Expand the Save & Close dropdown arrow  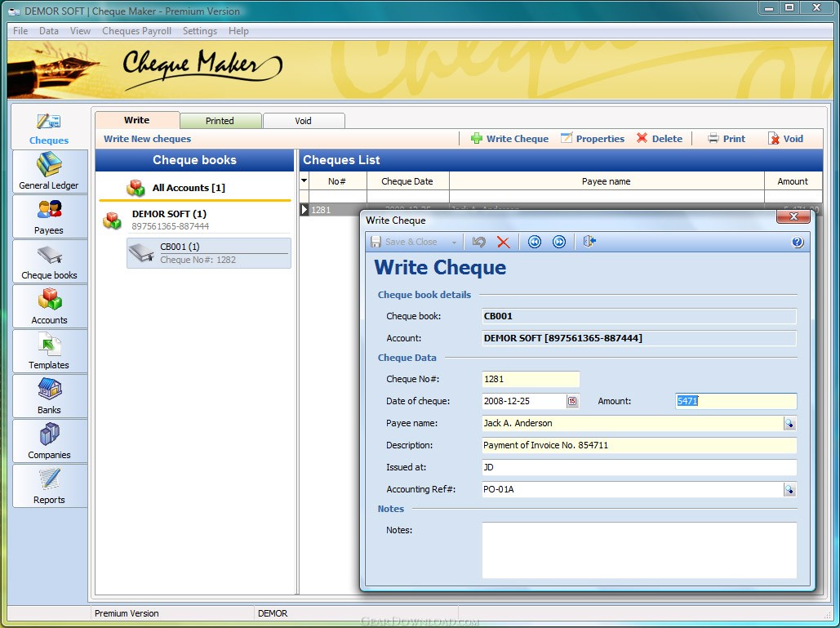(454, 243)
